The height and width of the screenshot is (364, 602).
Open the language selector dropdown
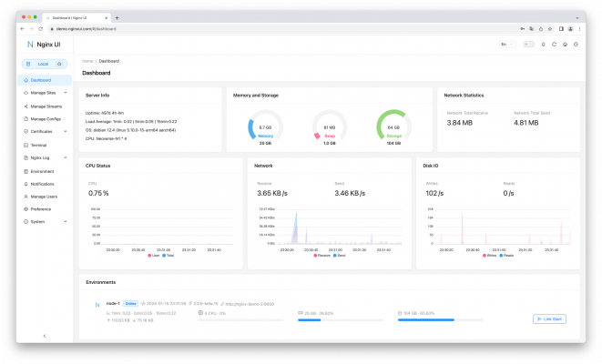click(505, 44)
